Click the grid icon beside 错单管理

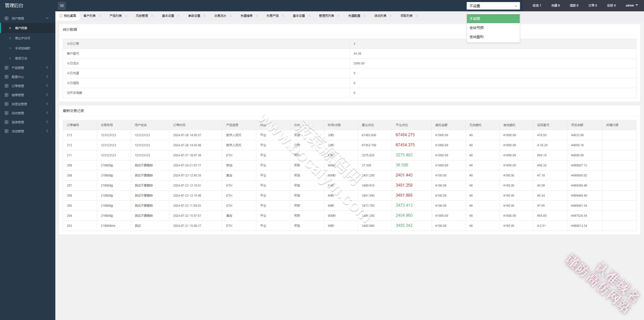(x=7, y=95)
